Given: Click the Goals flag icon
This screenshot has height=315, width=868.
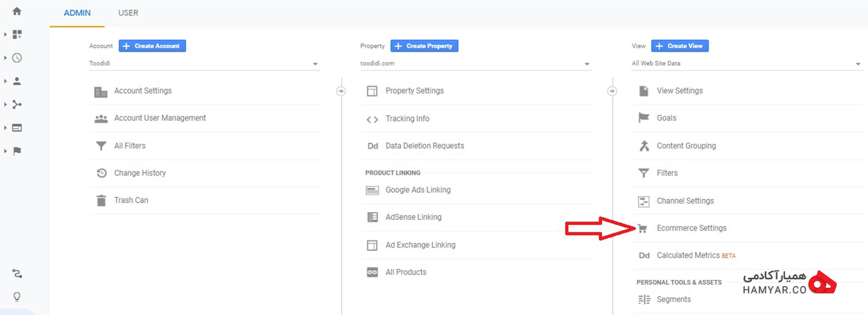Looking at the screenshot, I should [x=644, y=118].
